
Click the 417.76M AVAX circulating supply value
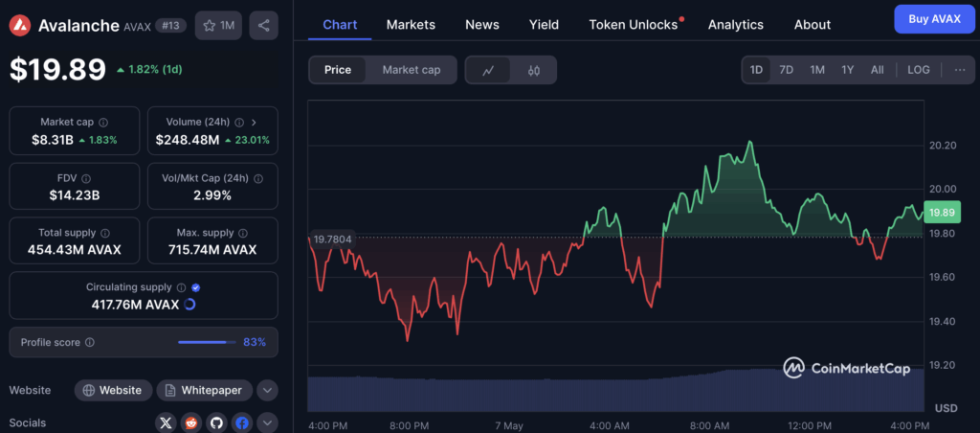click(x=135, y=305)
